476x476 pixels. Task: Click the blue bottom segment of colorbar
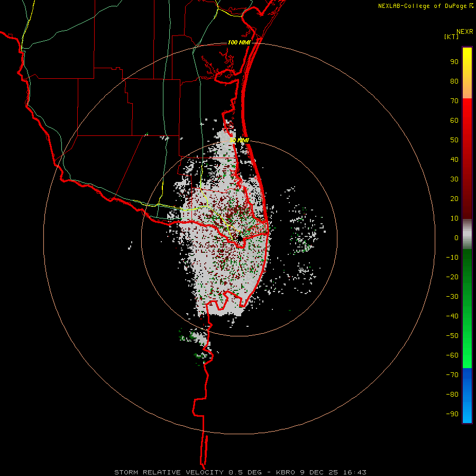pos(467,396)
